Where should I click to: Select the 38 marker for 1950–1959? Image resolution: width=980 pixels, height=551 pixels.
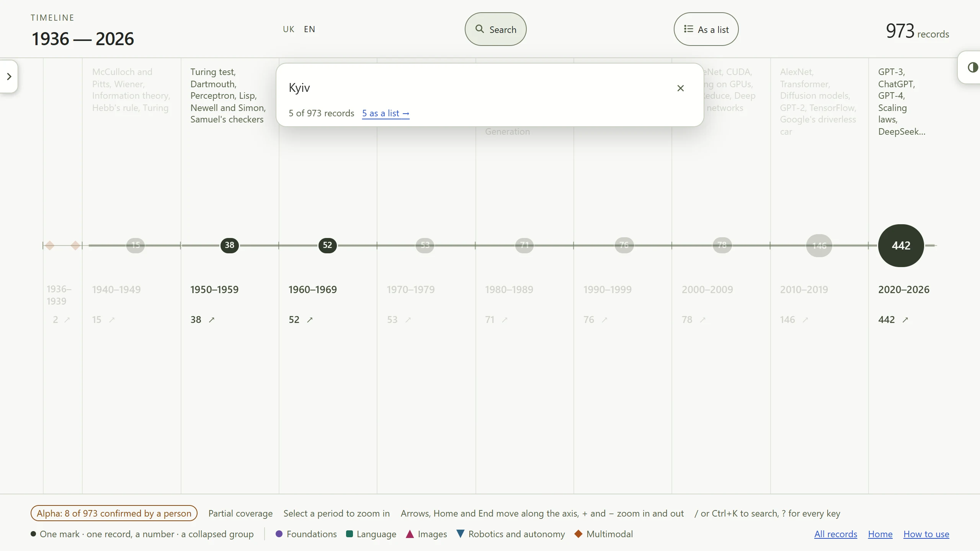click(x=229, y=245)
